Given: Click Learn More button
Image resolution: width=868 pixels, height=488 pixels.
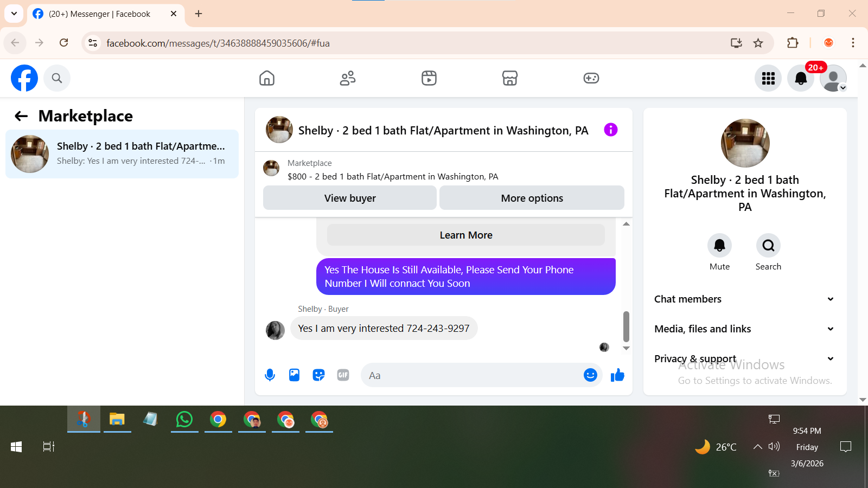Looking at the screenshot, I should [x=466, y=235].
